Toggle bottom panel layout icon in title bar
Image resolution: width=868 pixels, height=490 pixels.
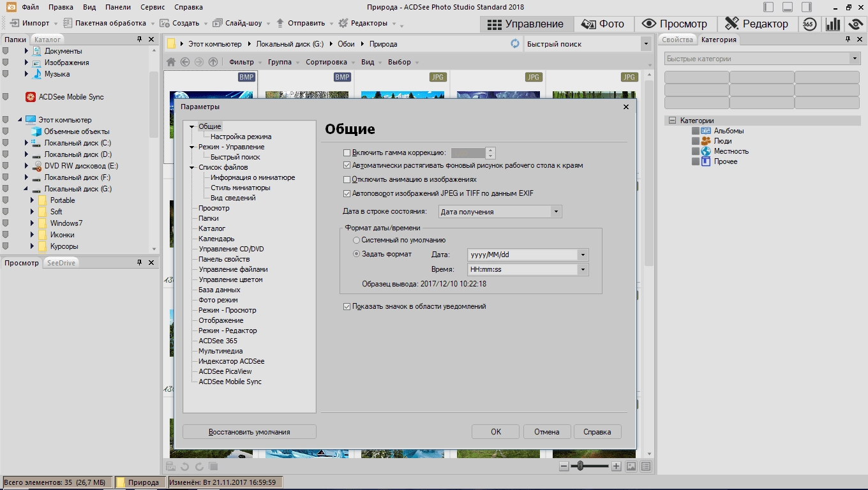pyautogui.click(x=788, y=7)
